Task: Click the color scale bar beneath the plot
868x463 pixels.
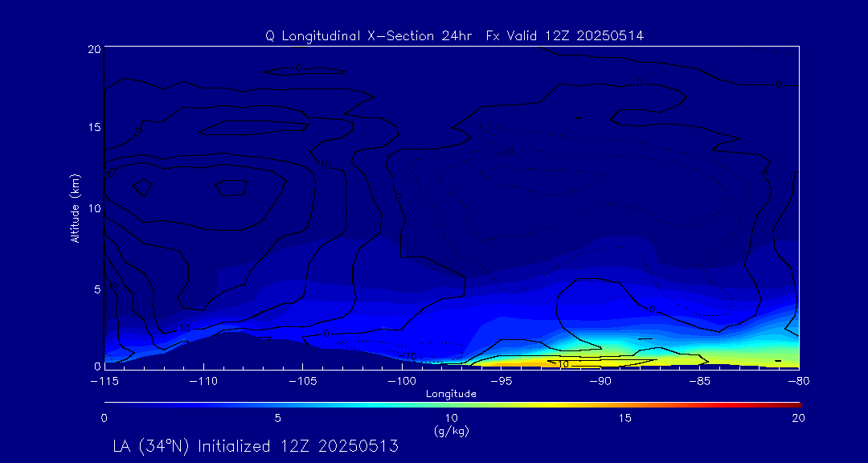Action: click(452, 405)
